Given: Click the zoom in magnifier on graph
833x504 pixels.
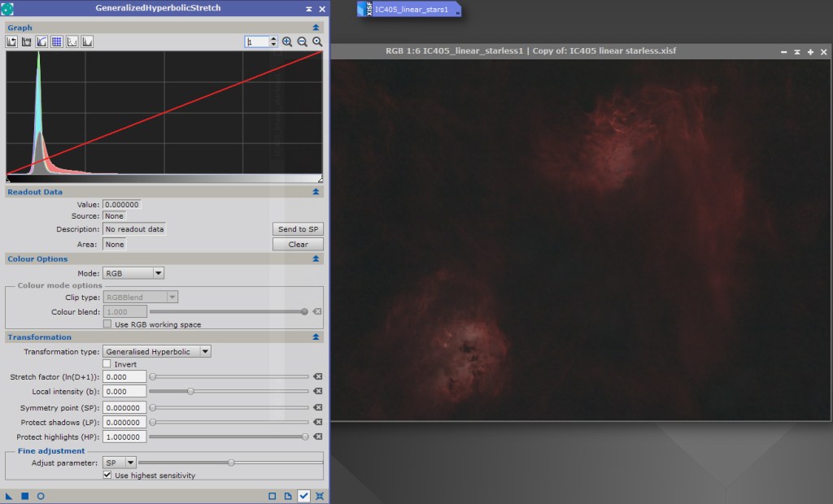Looking at the screenshot, I should click(287, 41).
